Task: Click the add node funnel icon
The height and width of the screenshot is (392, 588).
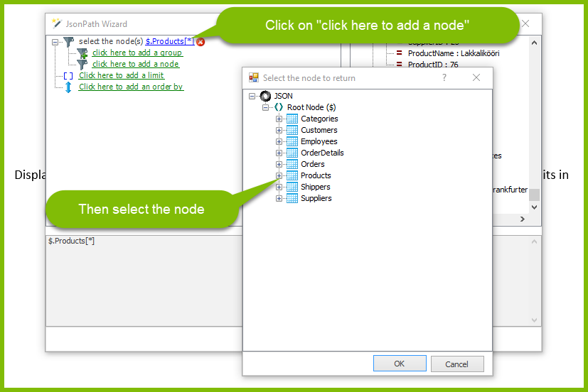Action: (x=82, y=65)
